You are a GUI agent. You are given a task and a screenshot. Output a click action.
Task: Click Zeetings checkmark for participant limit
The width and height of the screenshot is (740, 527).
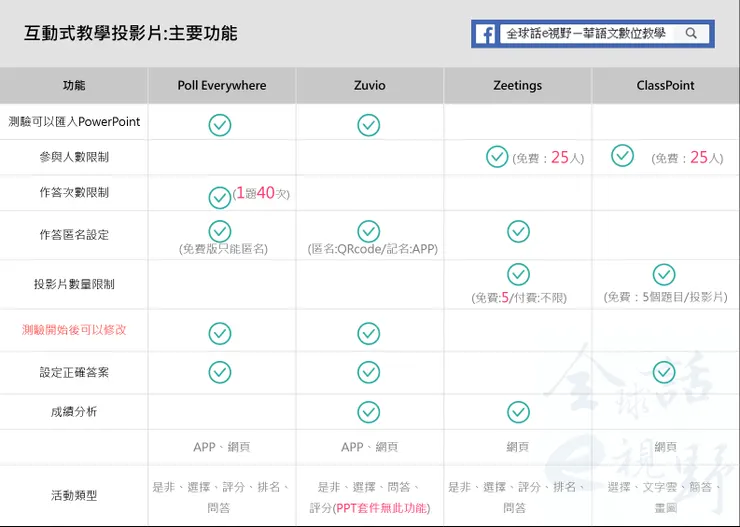(497, 157)
